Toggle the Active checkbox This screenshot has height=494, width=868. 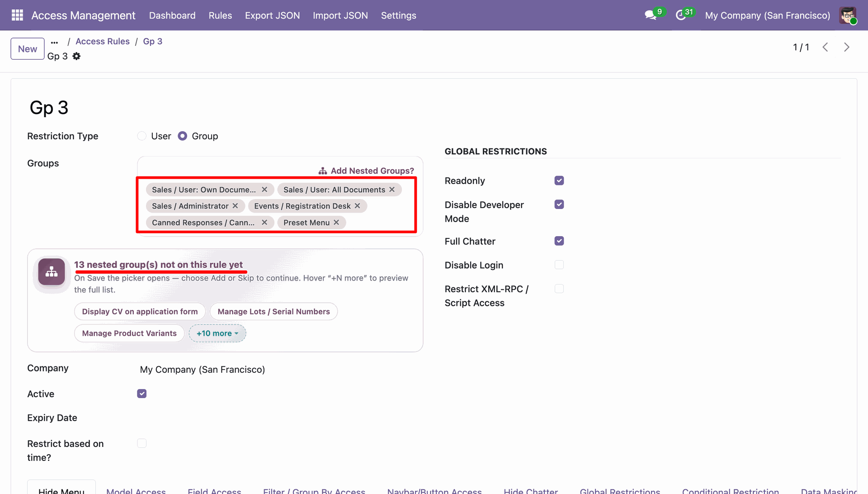coord(142,394)
